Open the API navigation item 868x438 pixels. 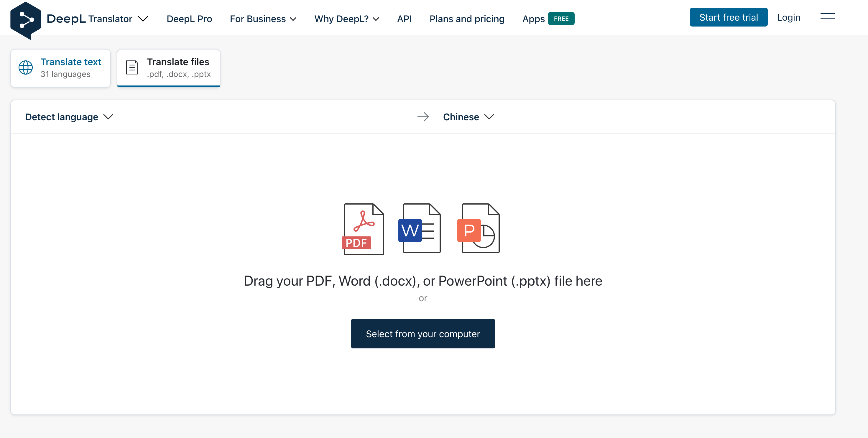pyautogui.click(x=404, y=19)
